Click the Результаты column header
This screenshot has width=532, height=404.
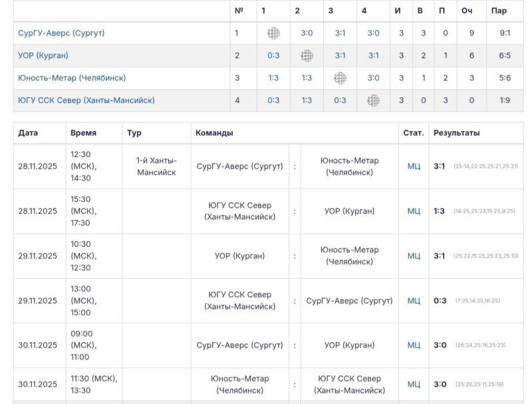point(456,133)
